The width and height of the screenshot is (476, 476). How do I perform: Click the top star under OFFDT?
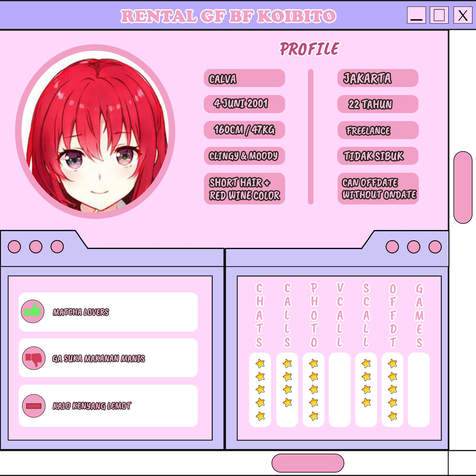(392, 364)
